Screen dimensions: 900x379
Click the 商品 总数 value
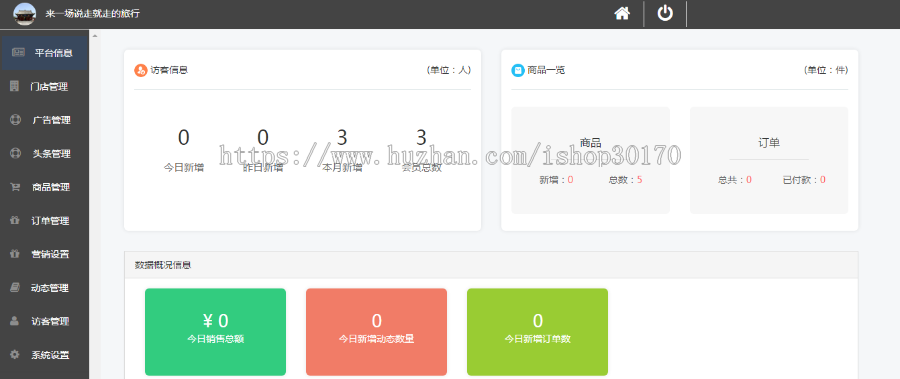[639, 180]
